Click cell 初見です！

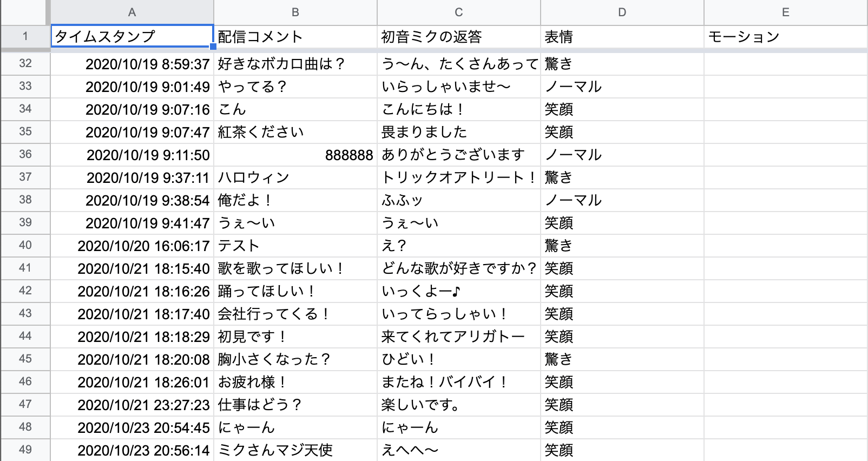(295, 337)
